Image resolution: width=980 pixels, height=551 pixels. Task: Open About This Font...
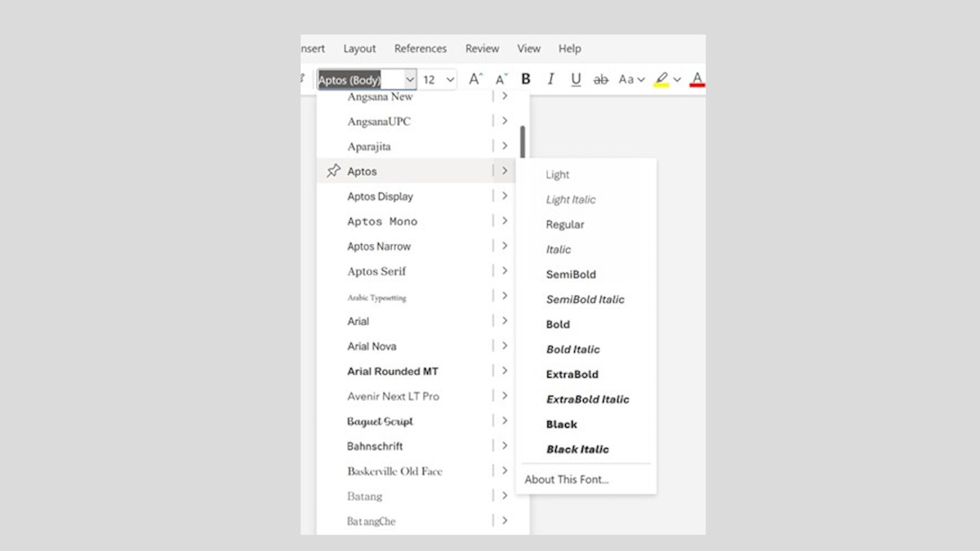567,480
